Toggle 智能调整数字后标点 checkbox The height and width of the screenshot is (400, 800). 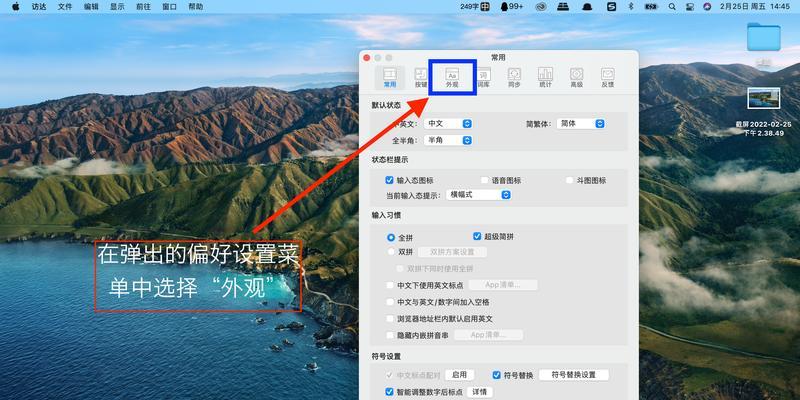coord(390,392)
